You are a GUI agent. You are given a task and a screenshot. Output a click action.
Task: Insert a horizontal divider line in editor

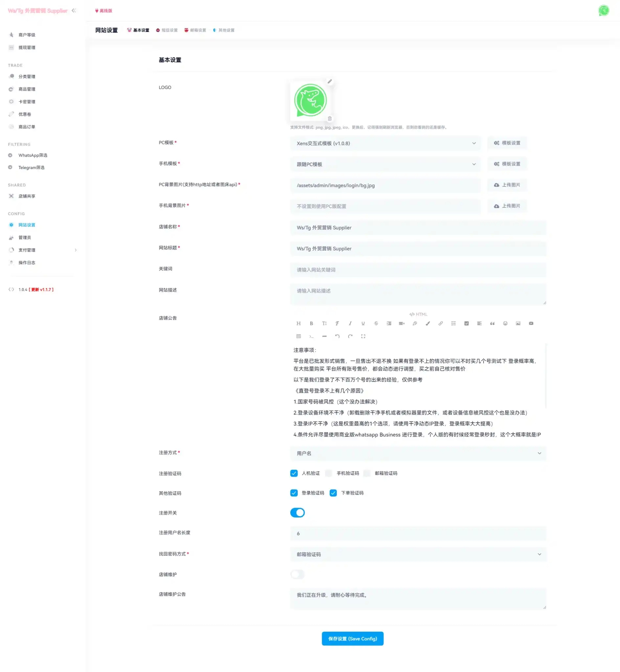coord(324,336)
